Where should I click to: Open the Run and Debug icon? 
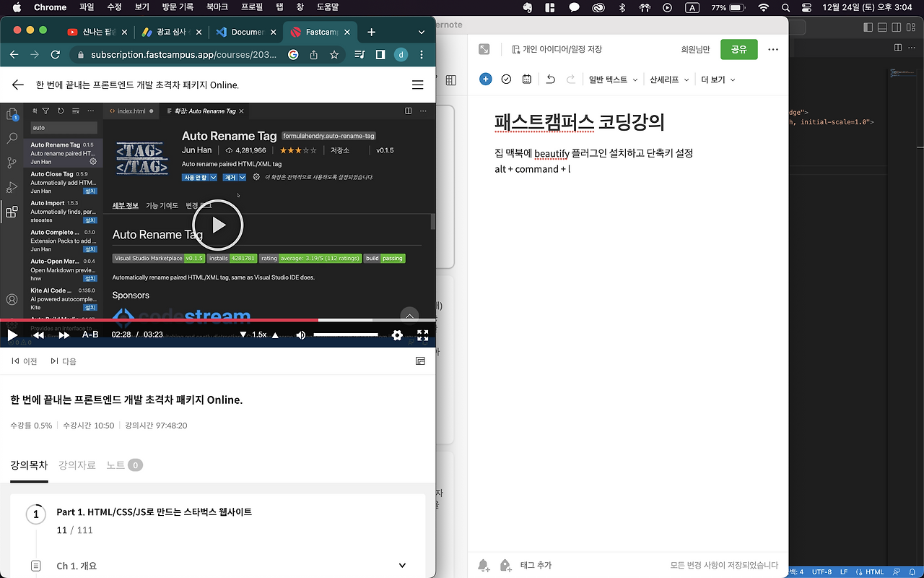point(12,186)
